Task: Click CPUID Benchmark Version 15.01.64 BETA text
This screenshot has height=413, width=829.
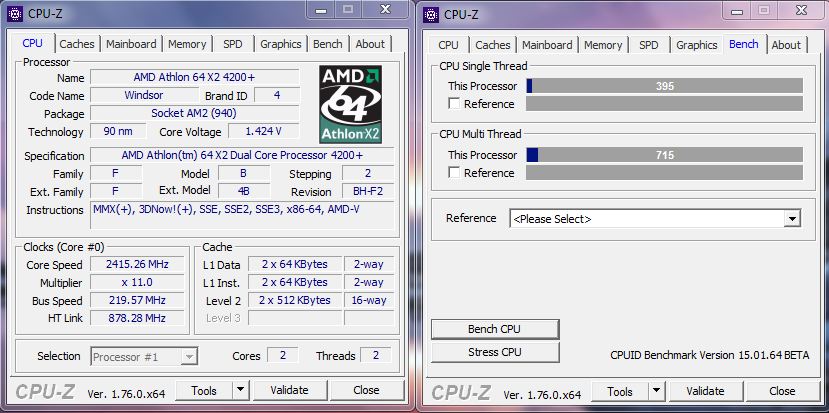Action: tap(710, 355)
